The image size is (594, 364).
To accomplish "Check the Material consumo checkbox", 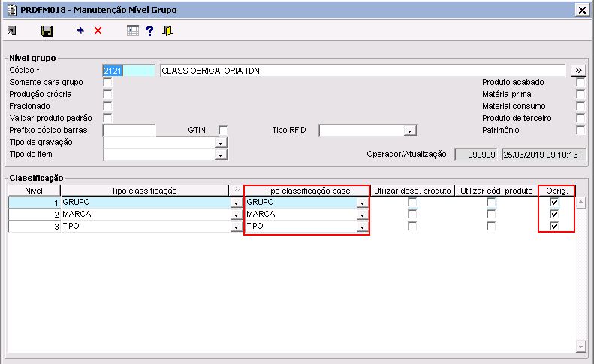I will [580, 106].
